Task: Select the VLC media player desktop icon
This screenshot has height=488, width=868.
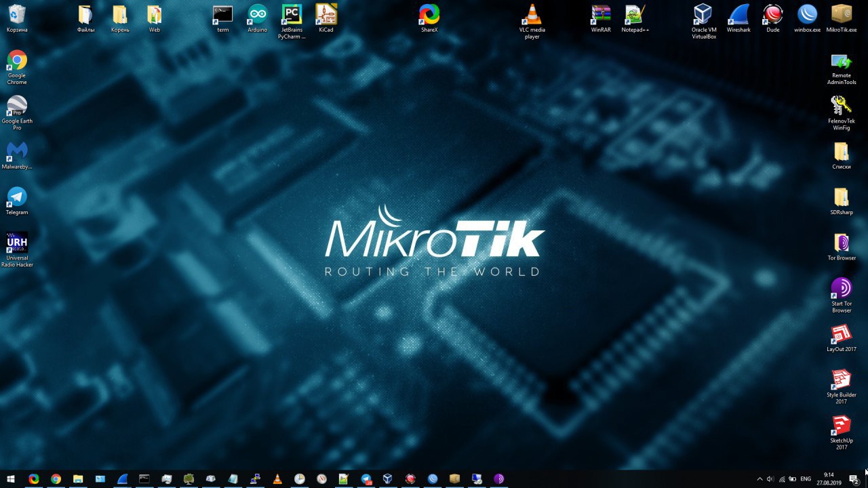Action: click(x=532, y=21)
